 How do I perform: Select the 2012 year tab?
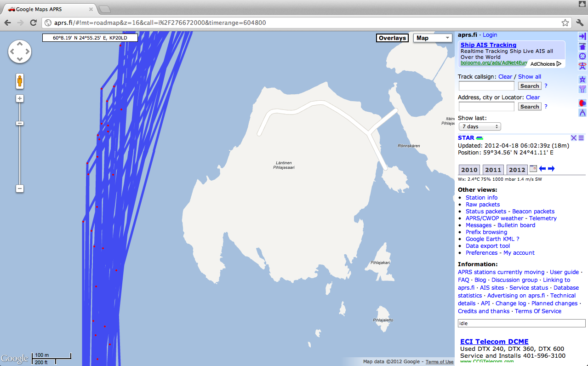click(517, 170)
